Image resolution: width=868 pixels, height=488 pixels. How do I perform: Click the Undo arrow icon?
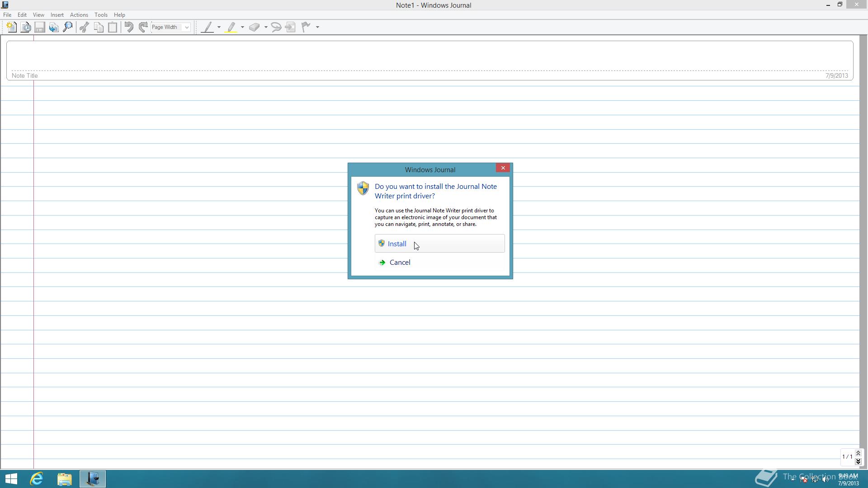tap(129, 27)
